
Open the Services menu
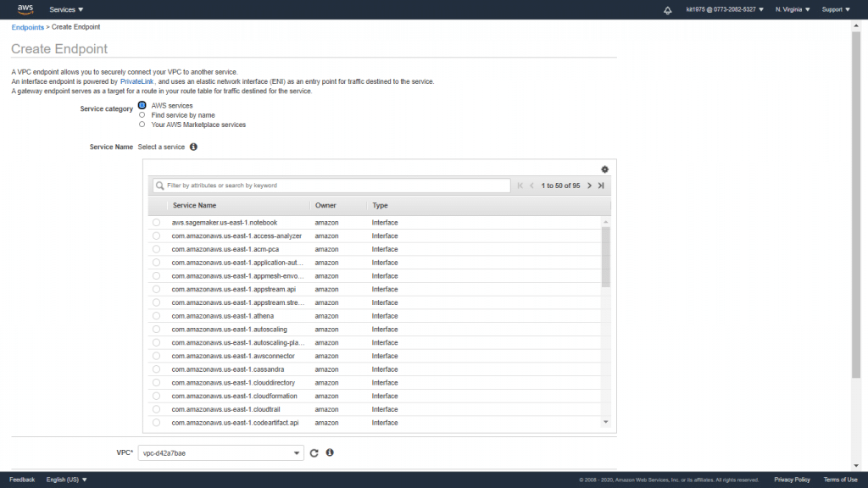[66, 10]
